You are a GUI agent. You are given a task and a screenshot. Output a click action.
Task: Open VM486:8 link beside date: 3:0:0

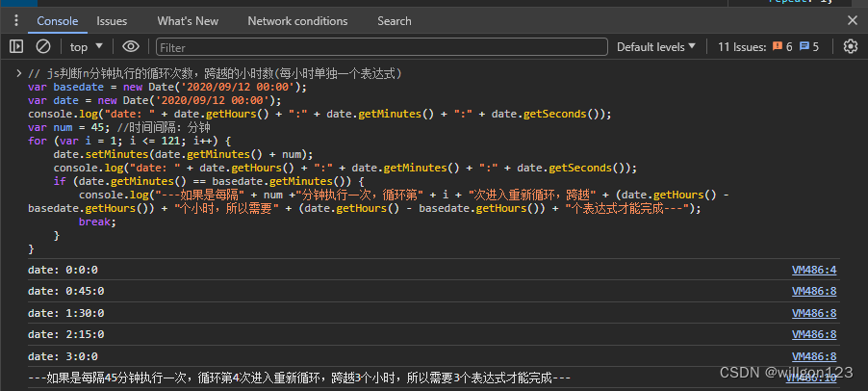click(814, 356)
